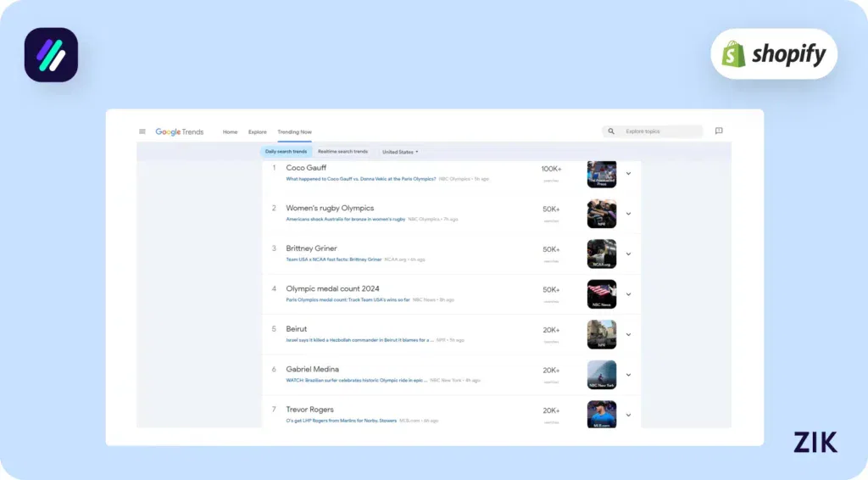Image resolution: width=868 pixels, height=480 pixels.
Task: Select the Daily search trends tab
Action: [286, 152]
